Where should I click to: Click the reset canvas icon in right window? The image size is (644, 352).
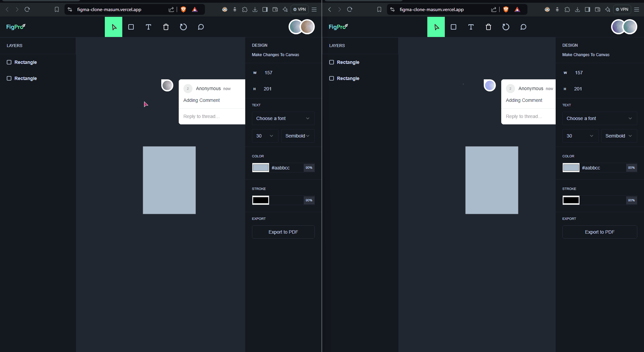[x=506, y=27]
